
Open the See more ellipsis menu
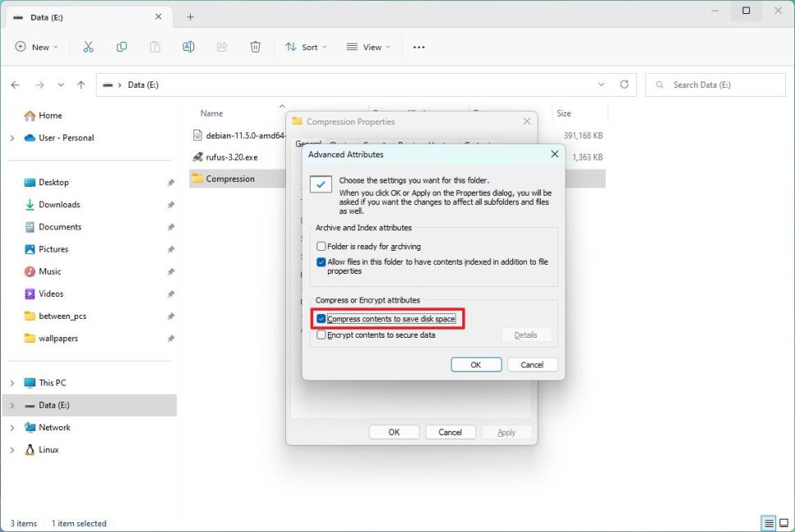(419, 47)
